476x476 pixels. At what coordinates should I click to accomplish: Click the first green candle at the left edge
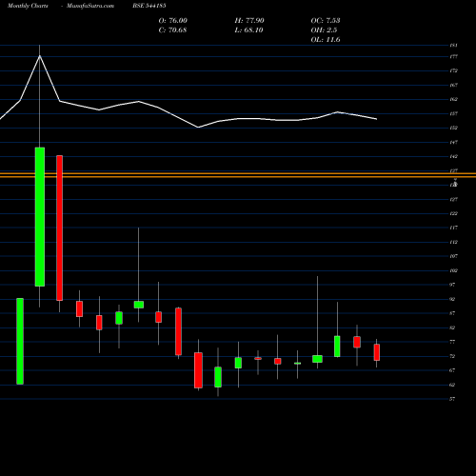tap(20, 341)
